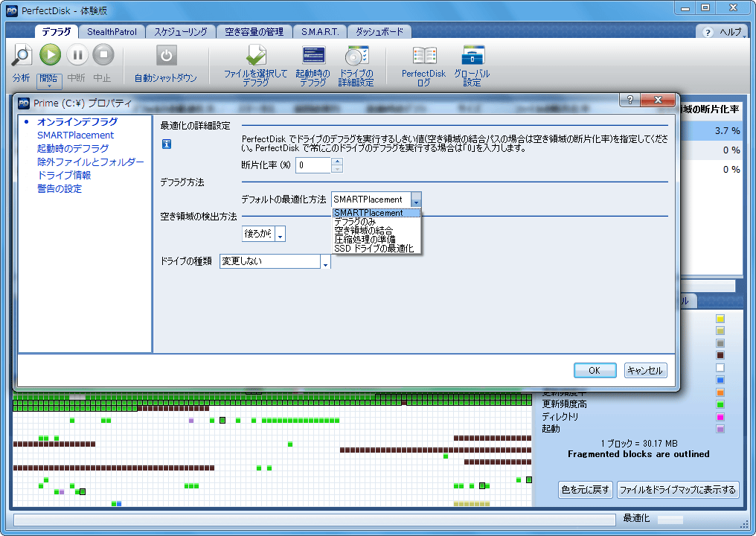Click 色を元に戻す button
The height and width of the screenshot is (536, 756).
(x=586, y=490)
